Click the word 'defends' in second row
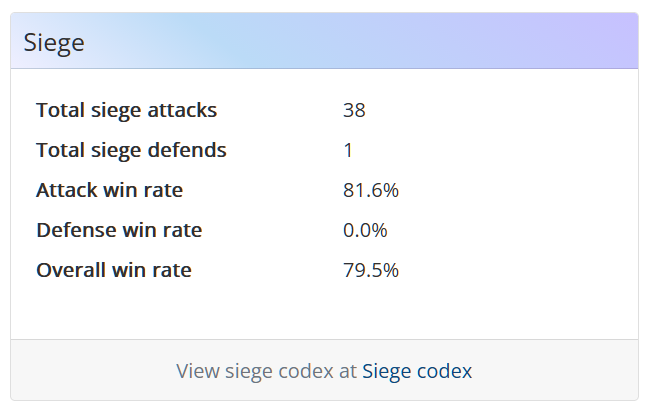The height and width of the screenshot is (406, 648). [187, 150]
